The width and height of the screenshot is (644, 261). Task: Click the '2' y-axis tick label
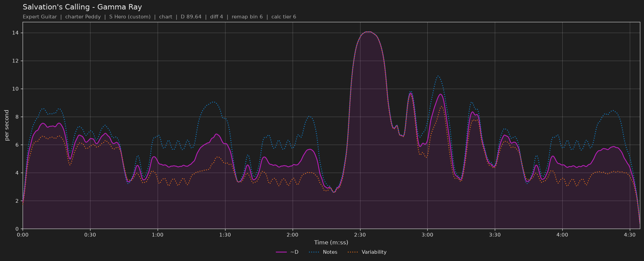tap(18, 201)
